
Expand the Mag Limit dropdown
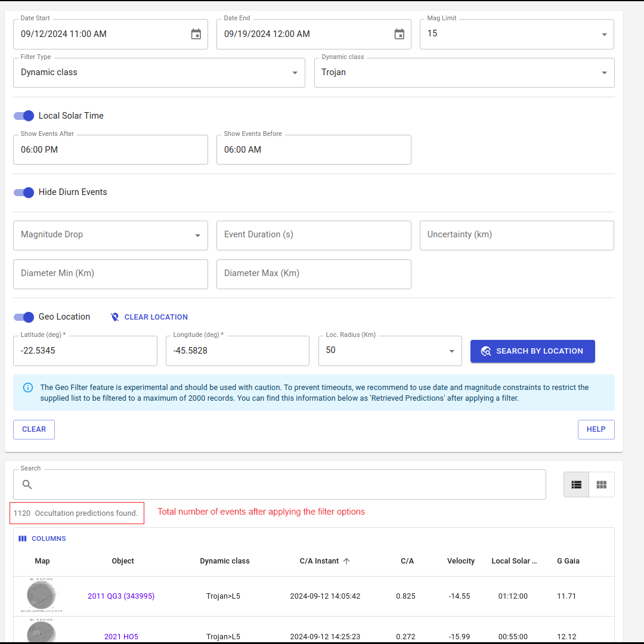click(x=603, y=35)
